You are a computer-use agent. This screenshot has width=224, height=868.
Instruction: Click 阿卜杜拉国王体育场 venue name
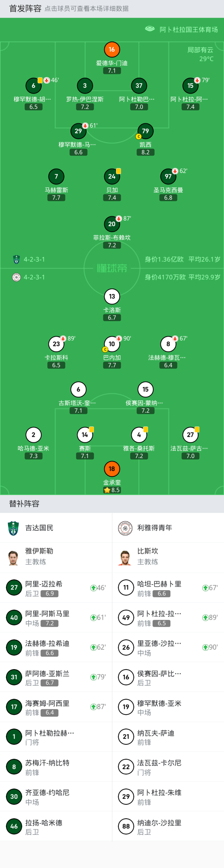(x=189, y=30)
